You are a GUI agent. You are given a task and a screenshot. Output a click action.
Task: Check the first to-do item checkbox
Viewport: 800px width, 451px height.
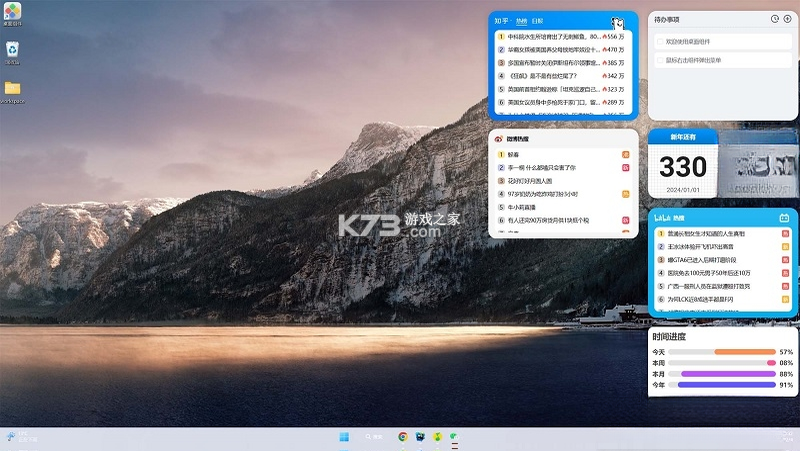(x=660, y=42)
